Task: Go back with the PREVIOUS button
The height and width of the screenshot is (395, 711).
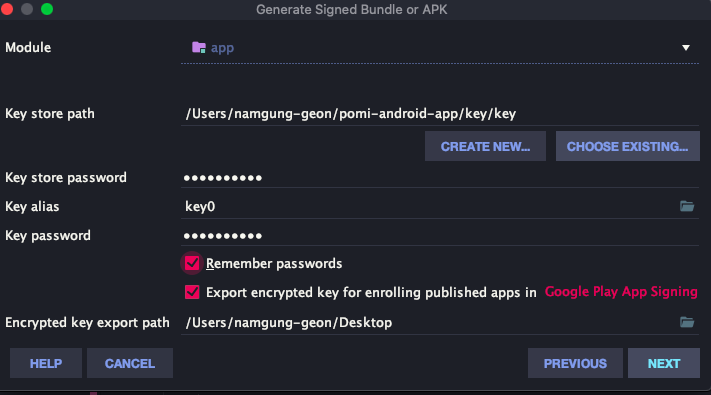Action: coord(575,363)
